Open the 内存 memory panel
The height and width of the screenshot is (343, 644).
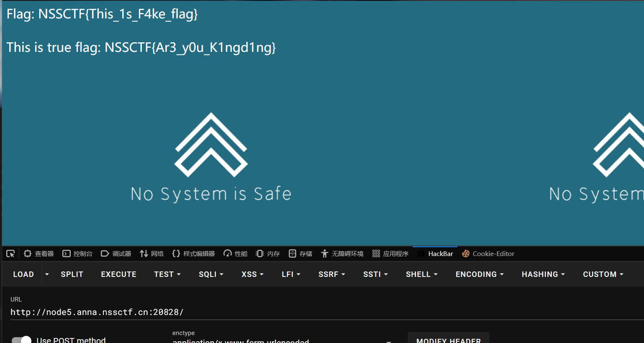(268, 253)
